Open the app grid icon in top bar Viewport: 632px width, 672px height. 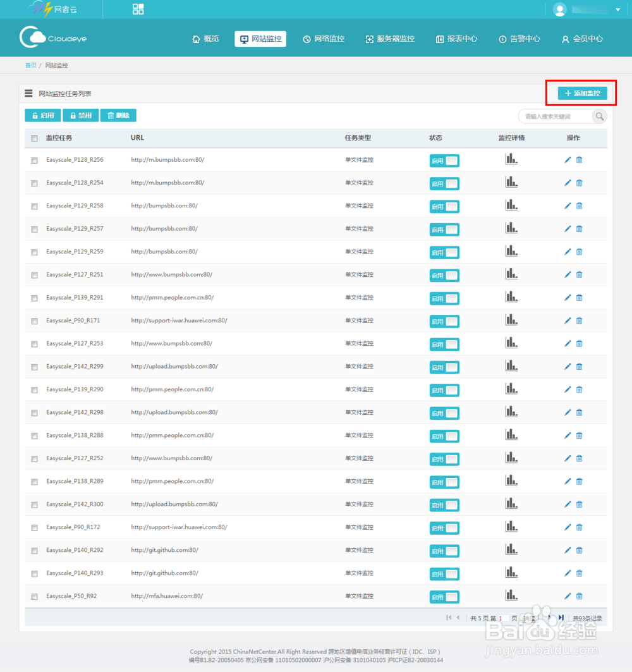tap(138, 9)
